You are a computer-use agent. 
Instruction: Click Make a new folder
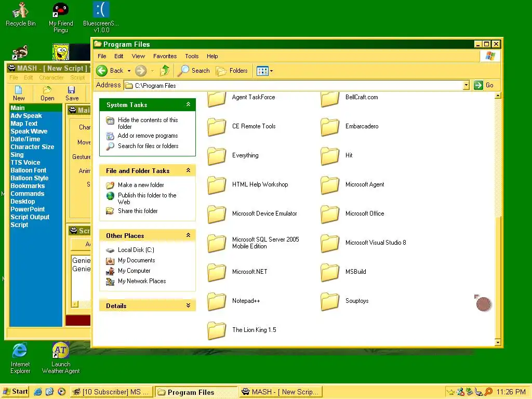[x=141, y=185]
